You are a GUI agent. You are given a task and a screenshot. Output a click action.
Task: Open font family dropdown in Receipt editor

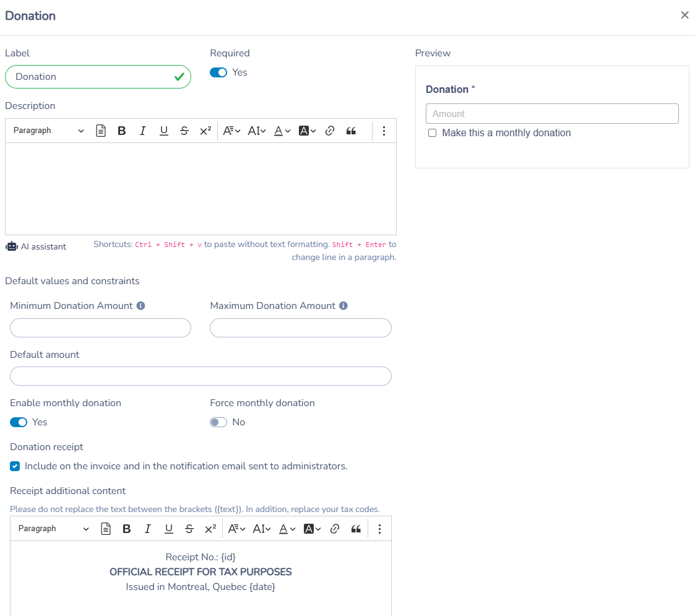[236, 529]
